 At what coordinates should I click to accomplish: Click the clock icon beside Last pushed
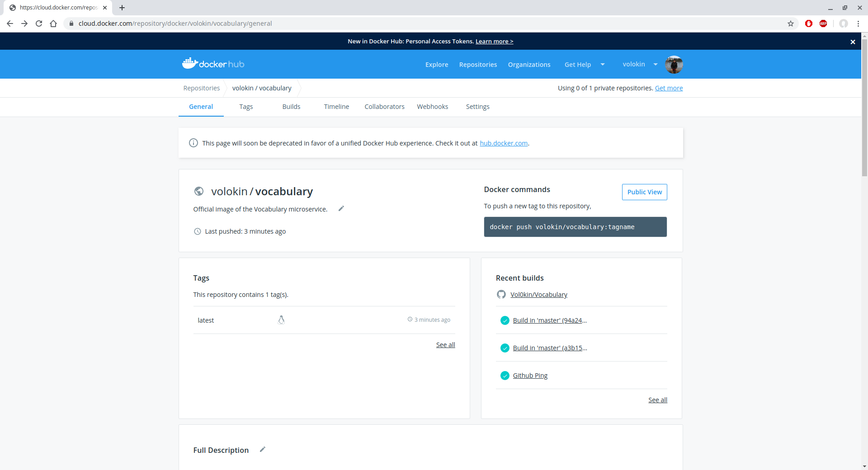[198, 231]
